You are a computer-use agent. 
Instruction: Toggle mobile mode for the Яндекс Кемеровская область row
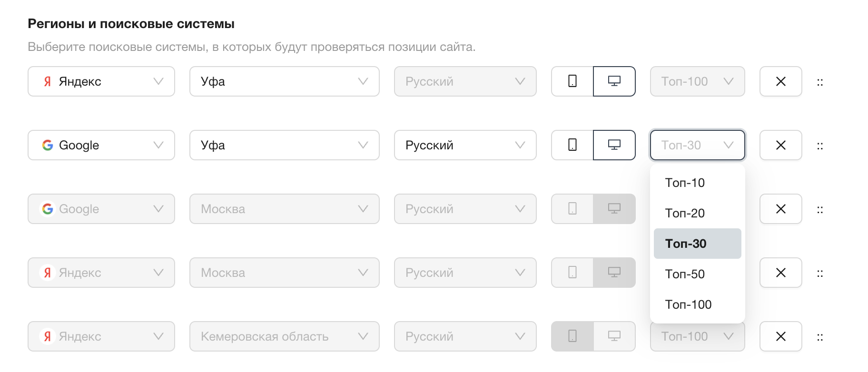click(x=572, y=336)
